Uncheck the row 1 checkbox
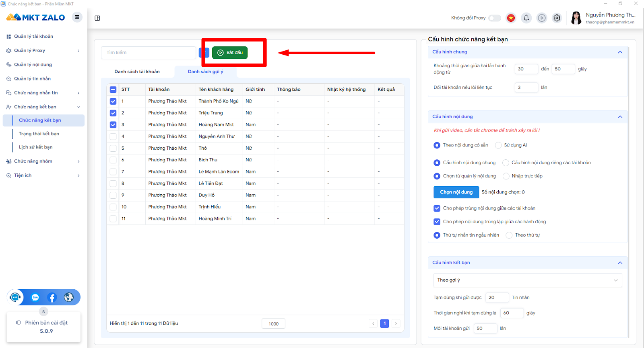Screen dimensions: 644x348 [113, 101]
